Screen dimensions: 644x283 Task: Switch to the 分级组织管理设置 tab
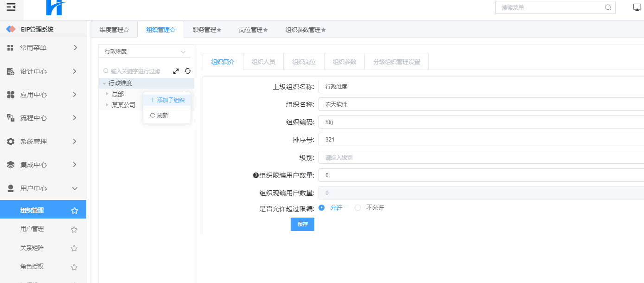(396, 62)
